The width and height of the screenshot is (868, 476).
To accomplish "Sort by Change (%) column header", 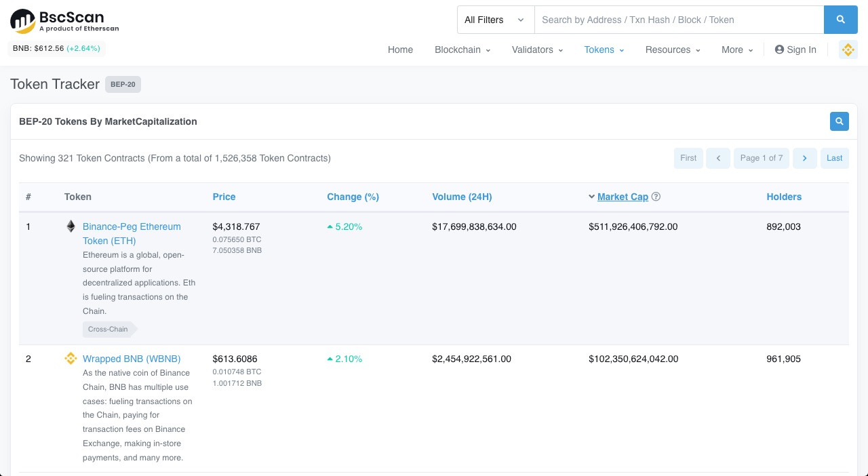I will [353, 197].
